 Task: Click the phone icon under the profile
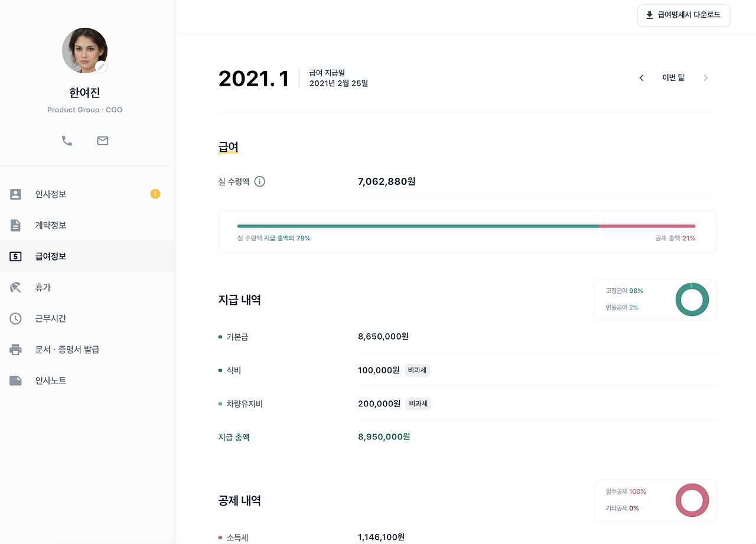coord(67,141)
